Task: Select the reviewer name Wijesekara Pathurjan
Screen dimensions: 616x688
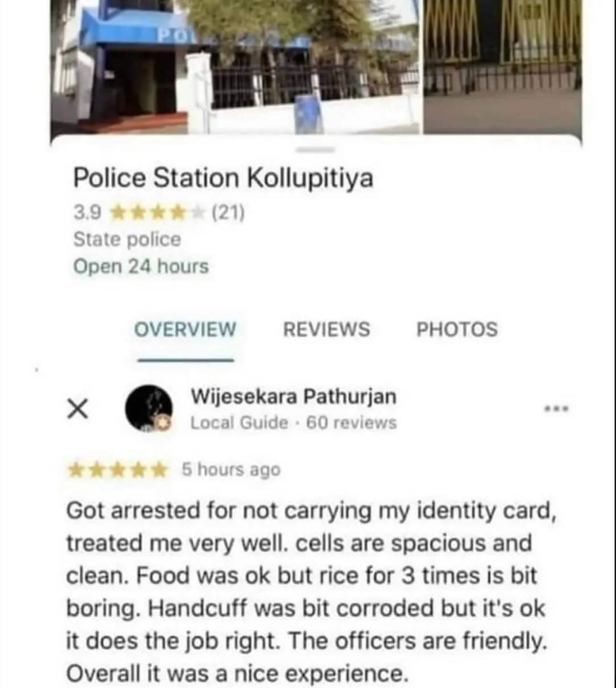Action: tap(293, 396)
